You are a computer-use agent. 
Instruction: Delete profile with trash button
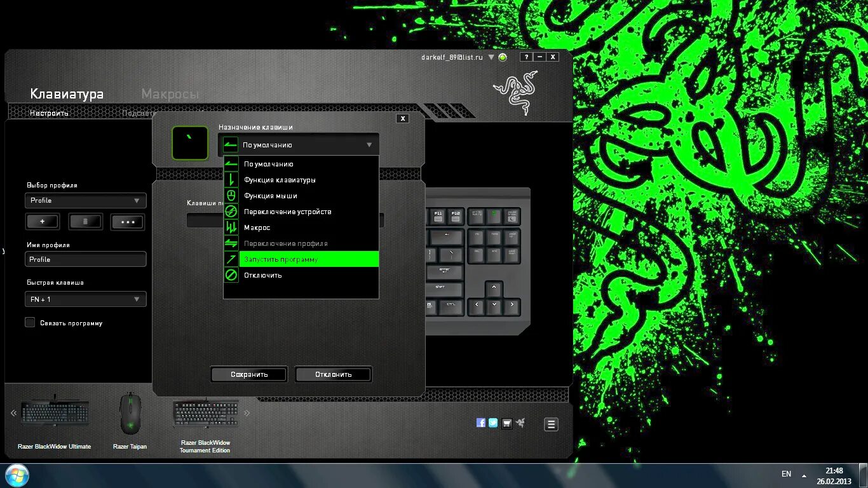tap(85, 222)
